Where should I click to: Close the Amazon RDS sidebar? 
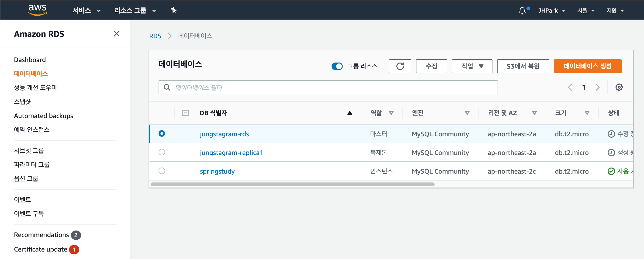coord(117,34)
